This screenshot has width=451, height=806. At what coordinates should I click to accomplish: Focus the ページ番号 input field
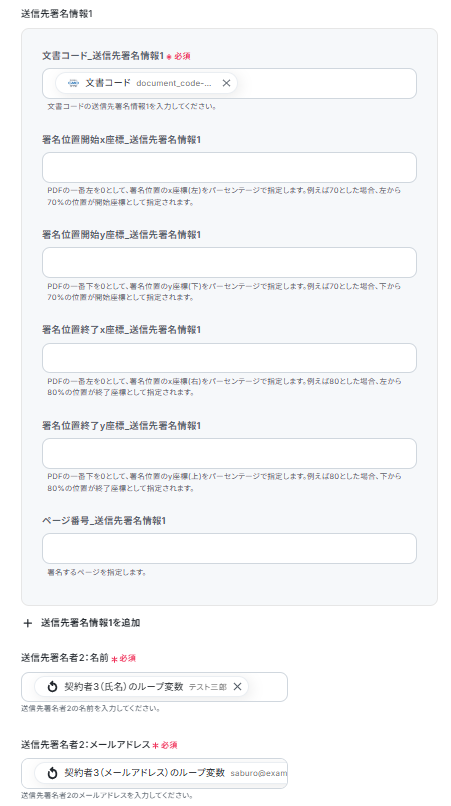point(229,548)
